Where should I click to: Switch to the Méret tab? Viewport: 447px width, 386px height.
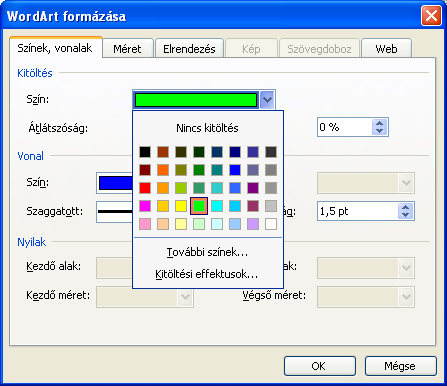tap(128, 49)
